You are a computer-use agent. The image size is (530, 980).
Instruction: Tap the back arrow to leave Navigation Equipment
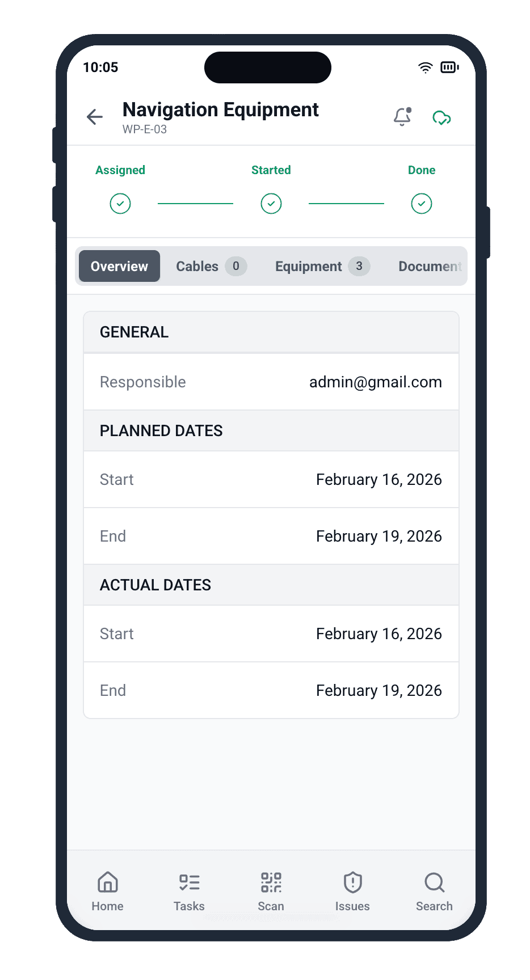pos(94,117)
